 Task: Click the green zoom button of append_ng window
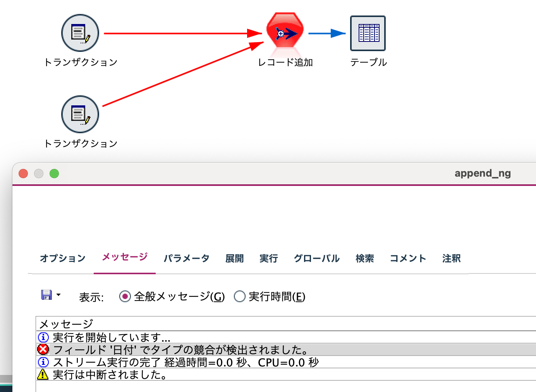pos(54,174)
